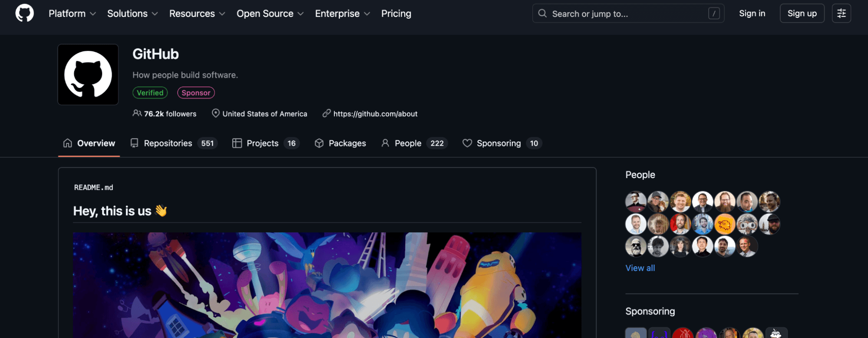Open the GitHub organization avatar image

tap(88, 74)
